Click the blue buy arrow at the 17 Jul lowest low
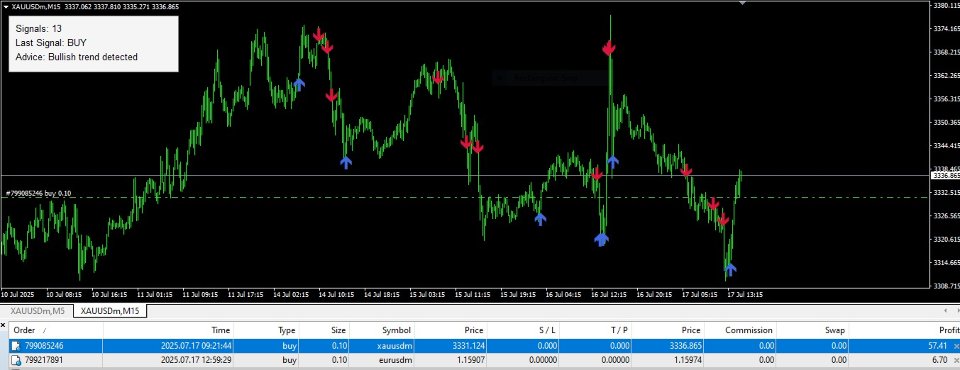960x370 pixels. tap(730, 269)
